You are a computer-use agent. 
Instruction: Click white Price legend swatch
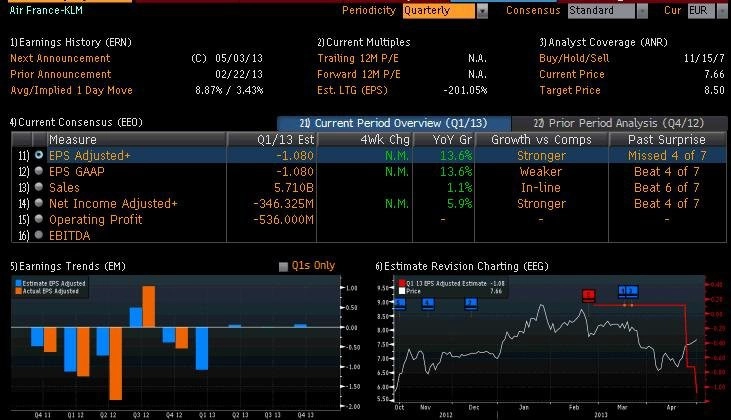click(402, 291)
